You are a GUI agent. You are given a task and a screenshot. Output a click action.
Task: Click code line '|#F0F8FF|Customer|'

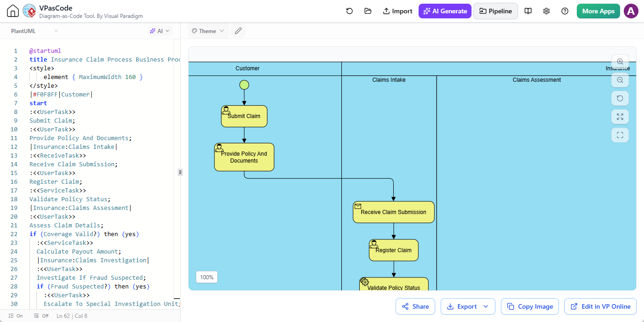pyautogui.click(x=61, y=95)
